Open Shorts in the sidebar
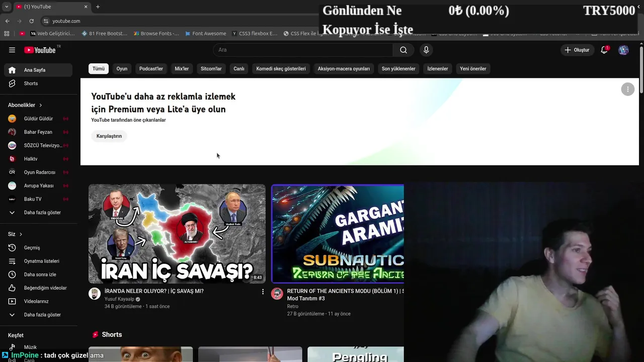 [x=38, y=83]
